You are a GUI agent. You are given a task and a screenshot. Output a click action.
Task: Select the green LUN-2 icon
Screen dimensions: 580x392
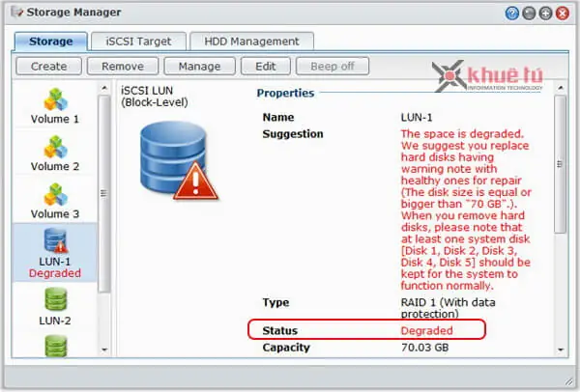tap(55, 298)
